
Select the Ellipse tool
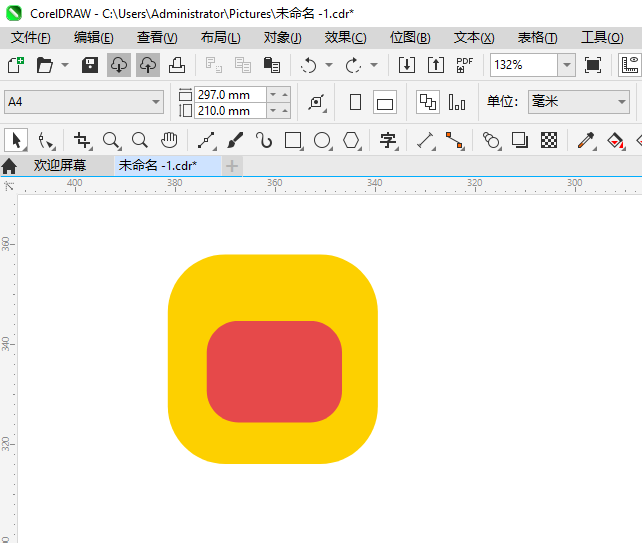tap(322, 140)
